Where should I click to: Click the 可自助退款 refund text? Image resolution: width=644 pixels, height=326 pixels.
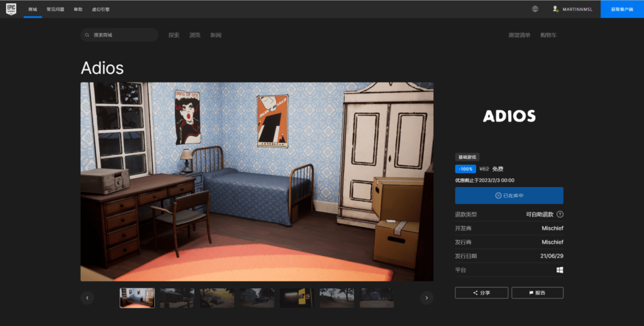tap(540, 214)
